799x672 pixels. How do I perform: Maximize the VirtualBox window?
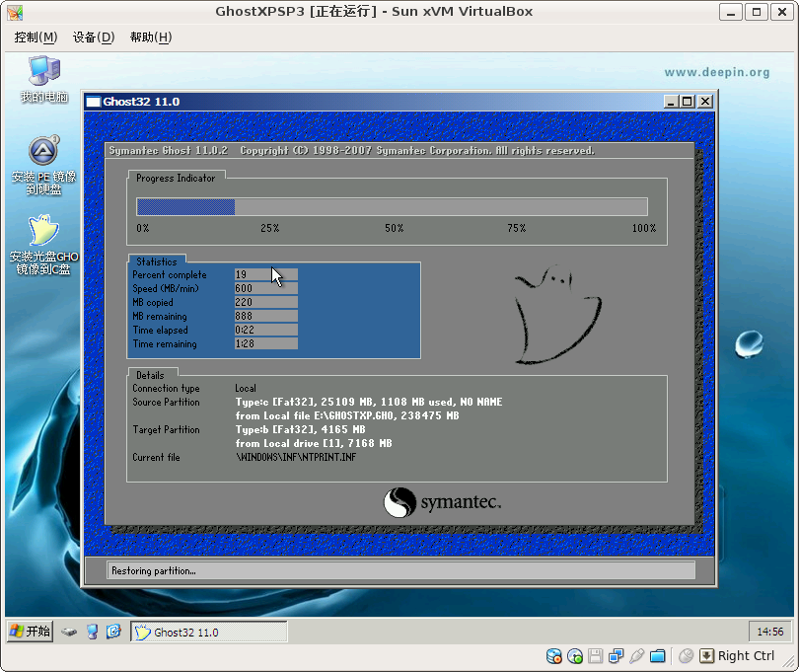757,12
